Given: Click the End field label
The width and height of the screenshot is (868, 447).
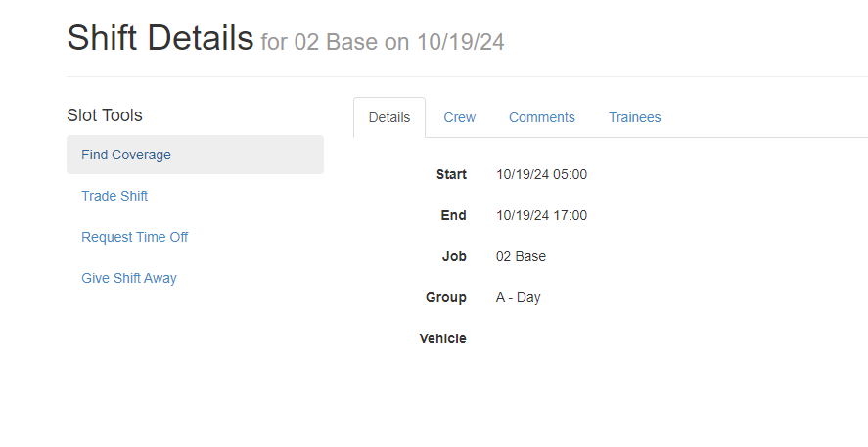Looking at the screenshot, I should coord(454,215).
